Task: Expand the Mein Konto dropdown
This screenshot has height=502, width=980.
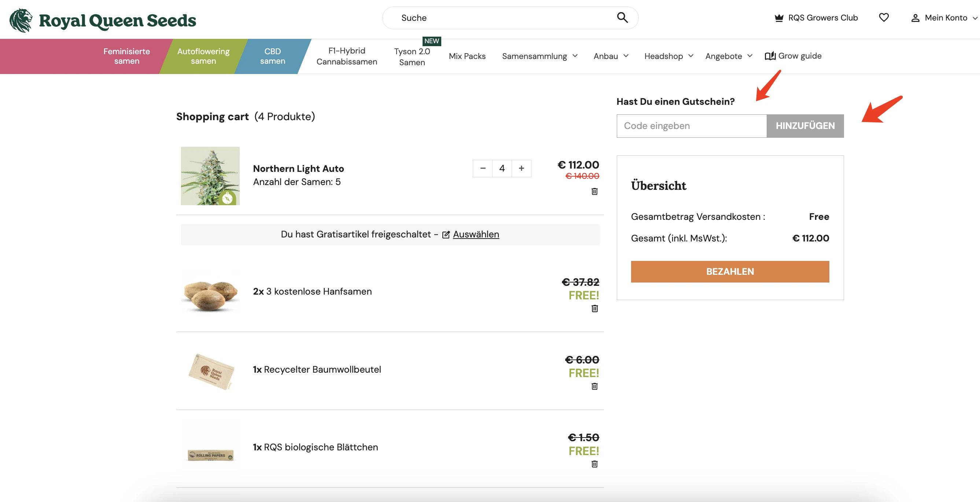Action: 975,18
